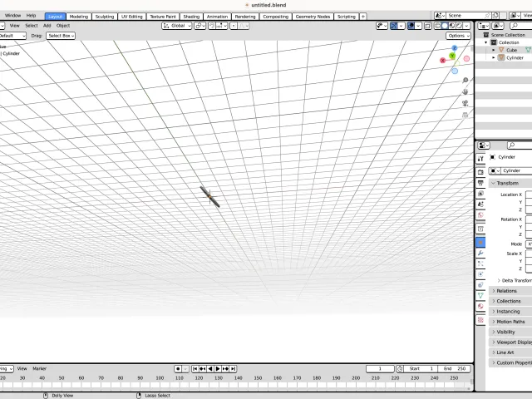This screenshot has height=399, width=532.
Task: Open pivot point dropdown
Action: pos(199,26)
